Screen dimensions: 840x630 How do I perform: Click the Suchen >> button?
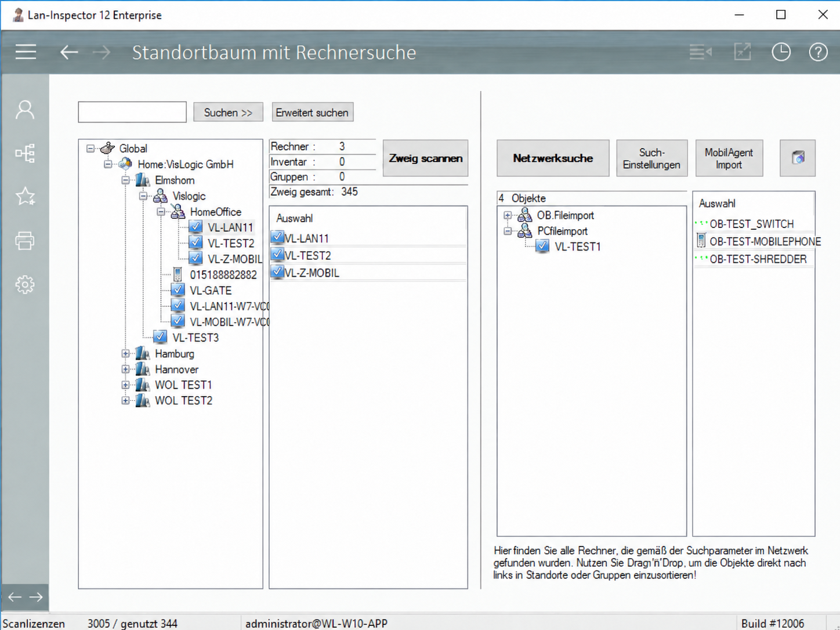228,113
